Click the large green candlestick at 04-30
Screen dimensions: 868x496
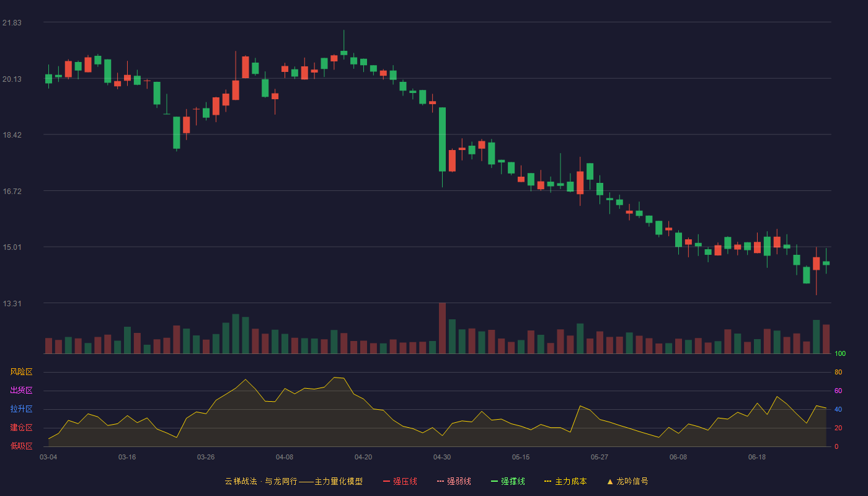coord(442,139)
